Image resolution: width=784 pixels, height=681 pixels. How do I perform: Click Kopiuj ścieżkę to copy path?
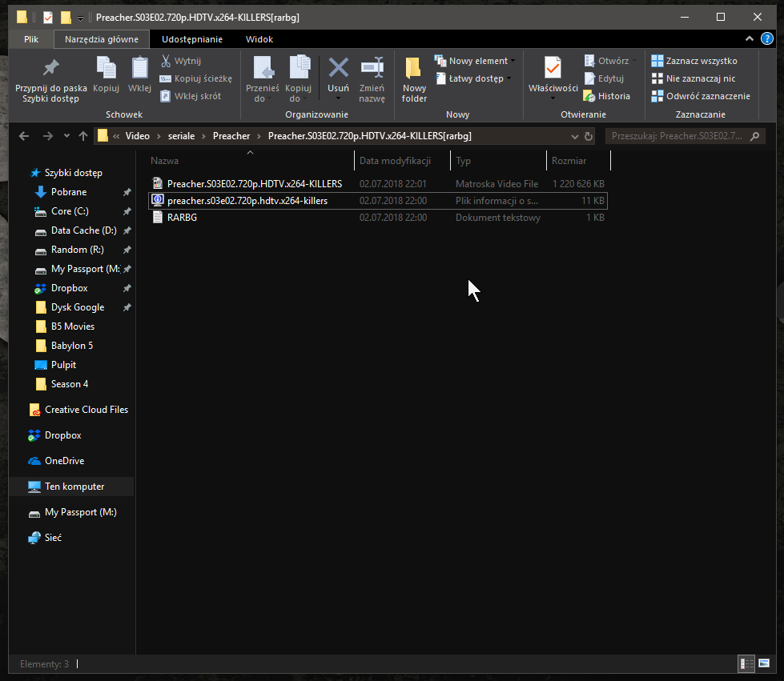click(195, 78)
